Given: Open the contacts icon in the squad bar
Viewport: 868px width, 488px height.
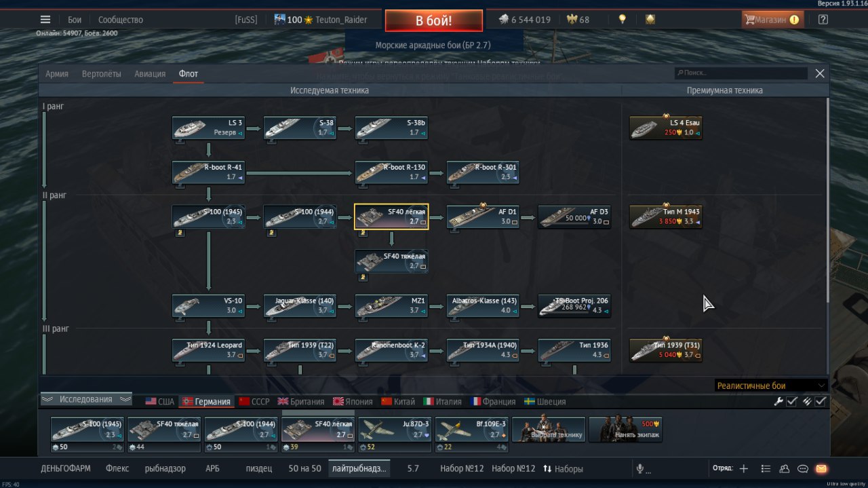Looking at the screenshot, I should pyautogui.click(x=785, y=468).
